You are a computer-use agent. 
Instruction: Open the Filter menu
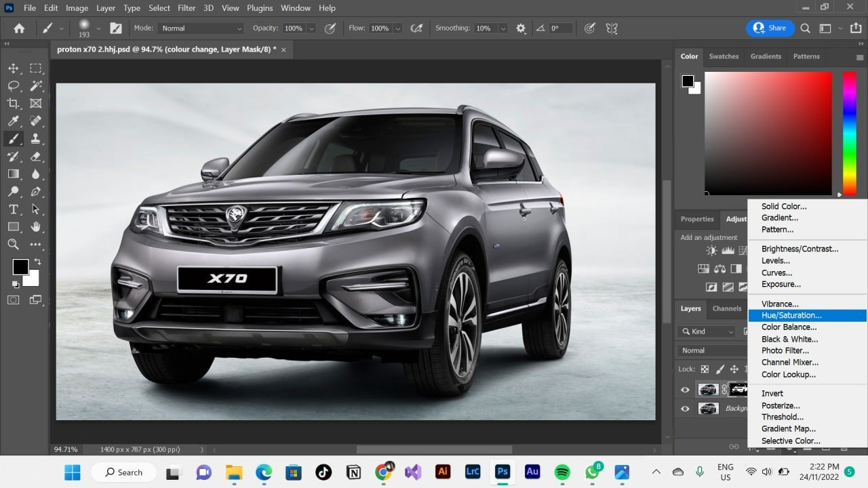[x=186, y=8]
